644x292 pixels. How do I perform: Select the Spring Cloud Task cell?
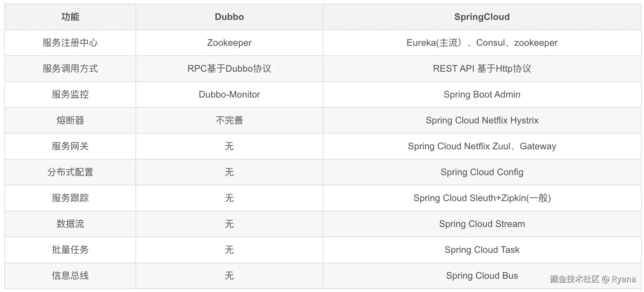tap(482, 250)
